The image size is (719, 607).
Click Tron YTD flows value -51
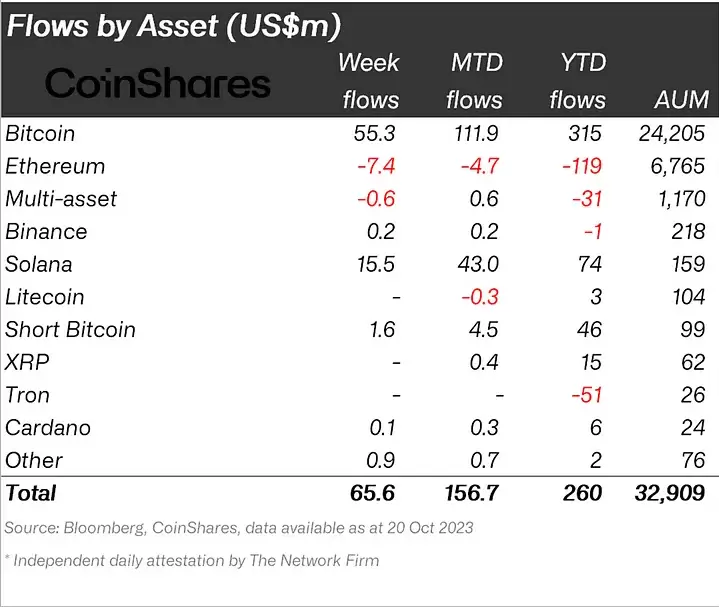point(584,395)
